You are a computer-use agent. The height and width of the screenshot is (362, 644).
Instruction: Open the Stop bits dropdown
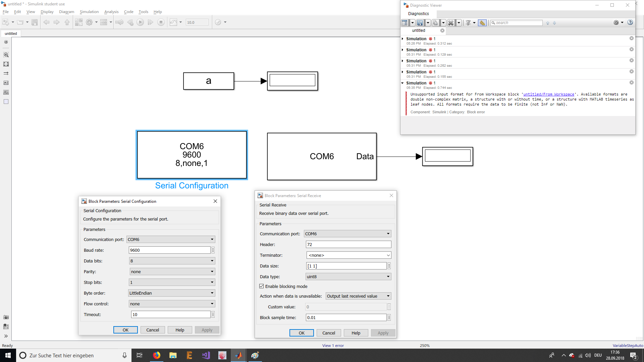pos(172,282)
